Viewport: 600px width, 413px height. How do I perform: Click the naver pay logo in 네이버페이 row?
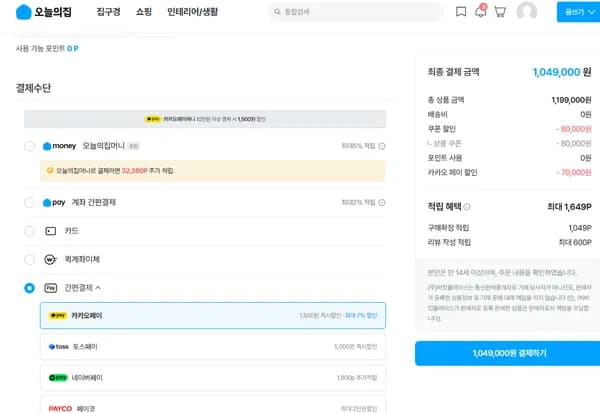58,378
